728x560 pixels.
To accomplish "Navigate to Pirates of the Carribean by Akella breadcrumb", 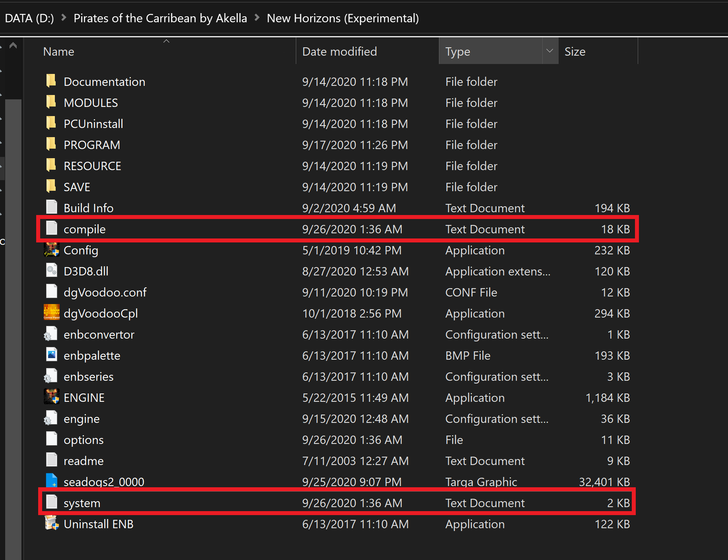I will [x=160, y=18].
